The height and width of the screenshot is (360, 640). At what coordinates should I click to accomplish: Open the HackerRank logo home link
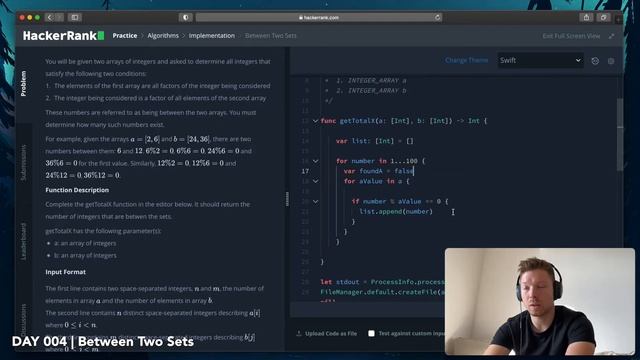[x=63, y=36]
